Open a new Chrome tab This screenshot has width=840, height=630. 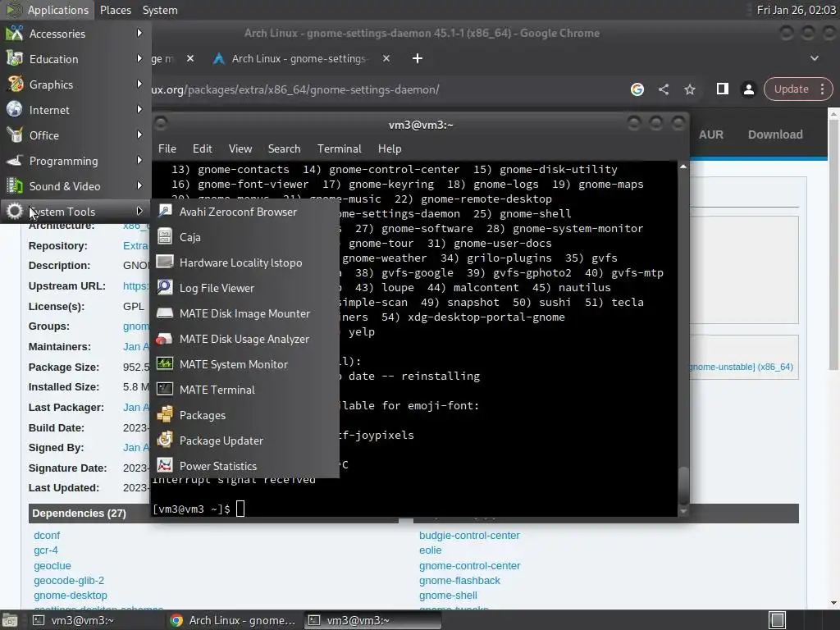tap(418, 58)
